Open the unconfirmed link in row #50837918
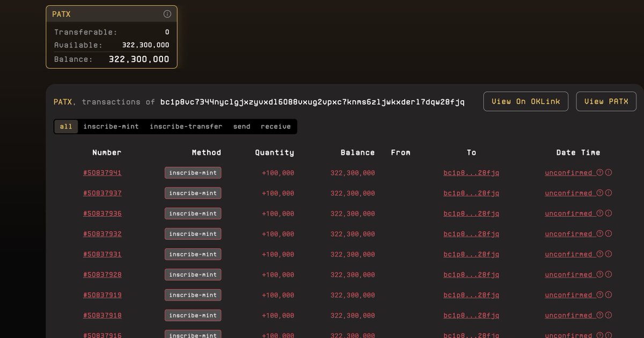This screenshot has height=338, width=644. (x=569, y=315)
